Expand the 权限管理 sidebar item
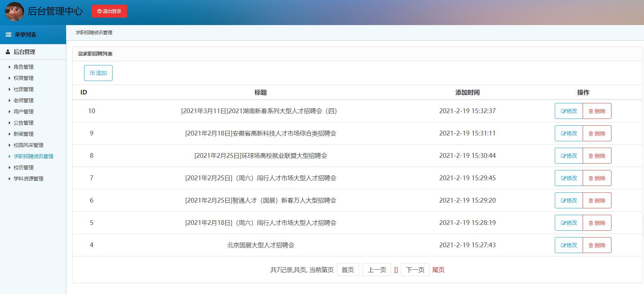The height and width of the screenshot is (294, 644). point(23,78)
